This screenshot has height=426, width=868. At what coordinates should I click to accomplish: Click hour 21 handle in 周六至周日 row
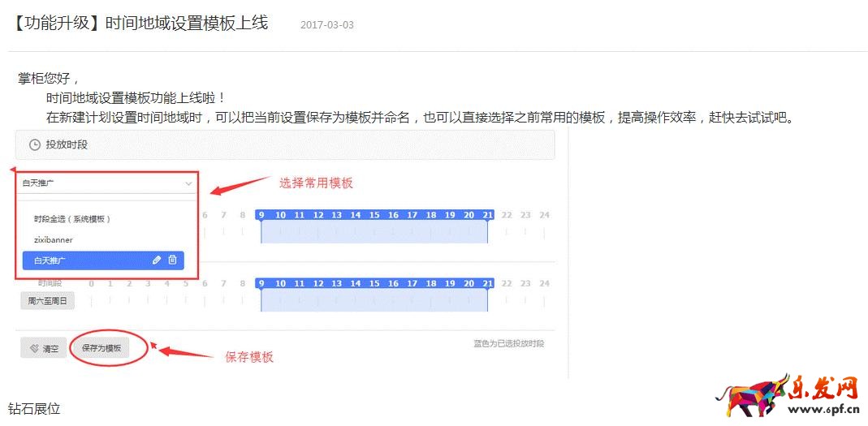[x=487, y=284]
